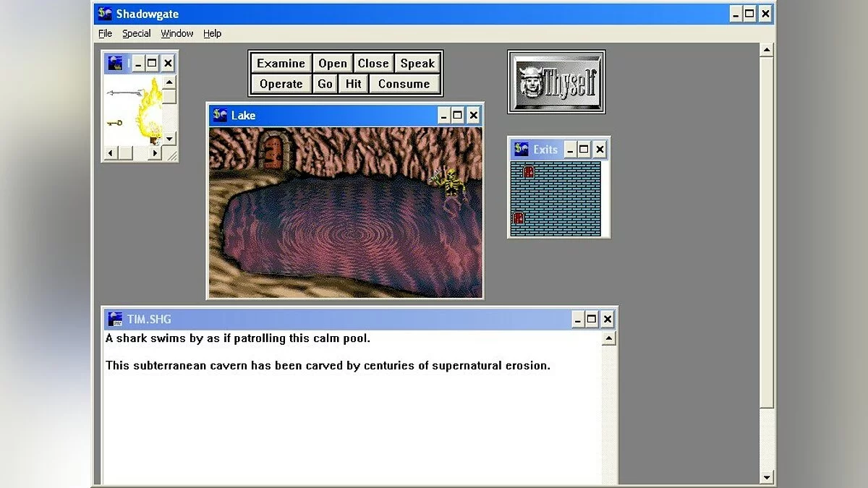This screenshot has width=868, height=488.
Task: Minimize the main Shadowgate window
Action: click(x=736, y=14)
